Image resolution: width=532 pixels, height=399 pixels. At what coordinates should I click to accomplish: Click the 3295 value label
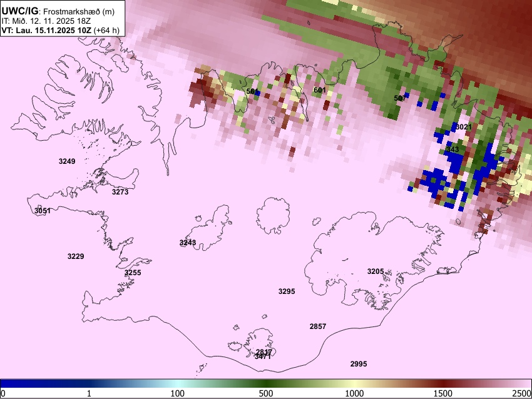287,291
